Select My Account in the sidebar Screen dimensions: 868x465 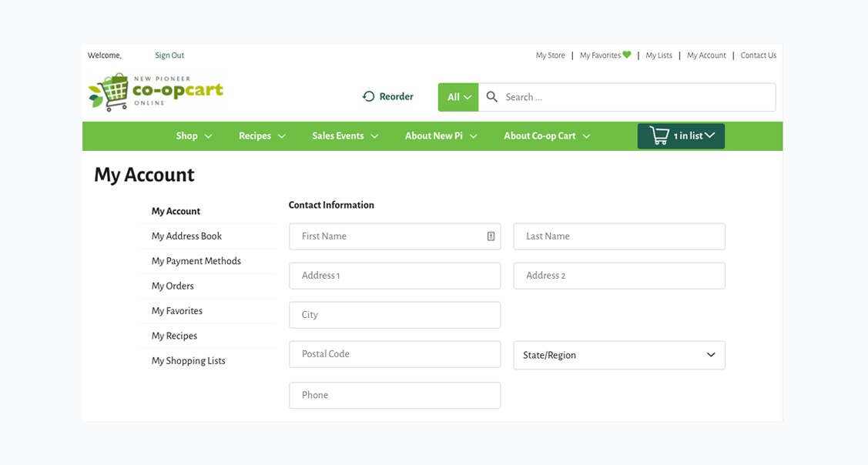point(176,211)
